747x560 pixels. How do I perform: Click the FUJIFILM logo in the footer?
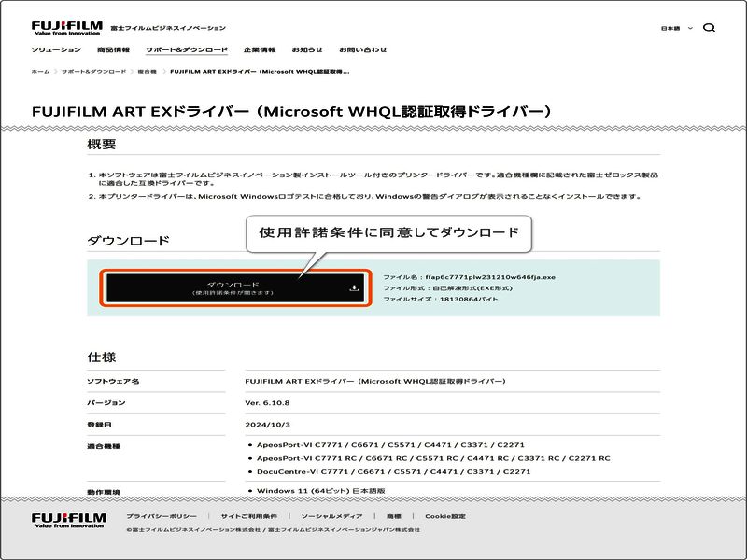pos(69,520)
